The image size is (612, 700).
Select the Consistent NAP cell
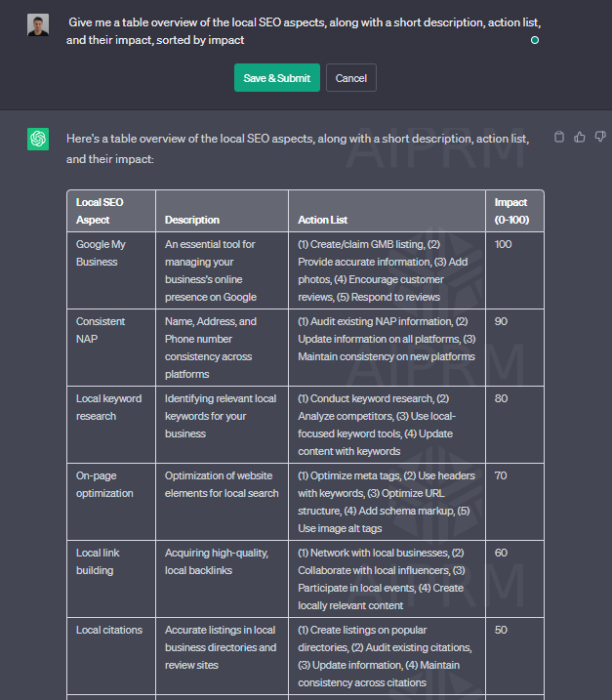(100, 330)
